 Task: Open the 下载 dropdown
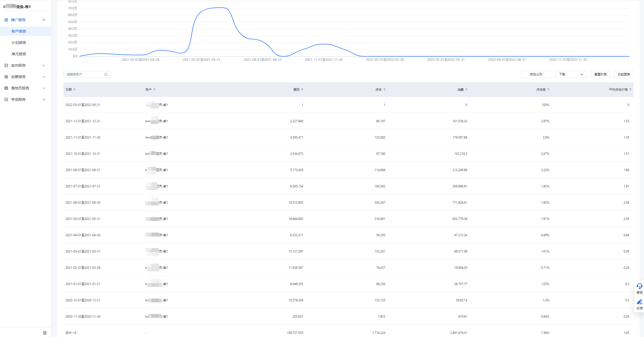(571, 74)
